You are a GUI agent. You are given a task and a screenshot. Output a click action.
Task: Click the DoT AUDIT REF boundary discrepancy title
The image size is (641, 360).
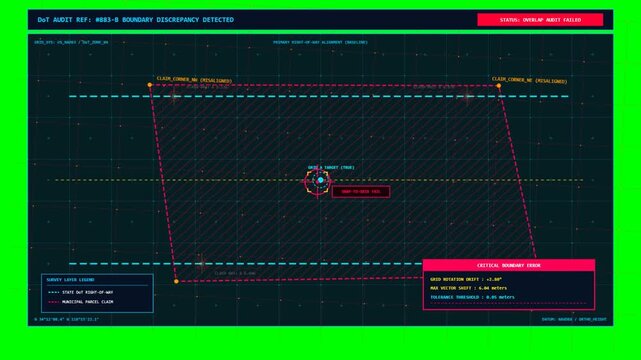(136, 20)
